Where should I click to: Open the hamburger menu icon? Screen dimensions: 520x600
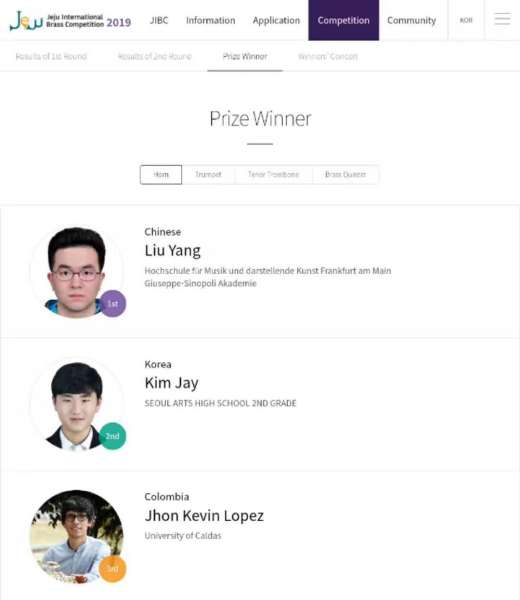click(x=502, y=19)
